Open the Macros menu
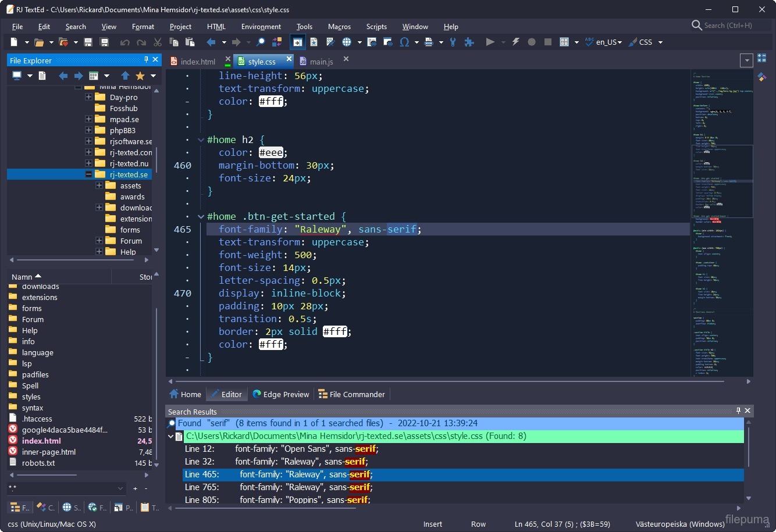 [x=339, y=27]
